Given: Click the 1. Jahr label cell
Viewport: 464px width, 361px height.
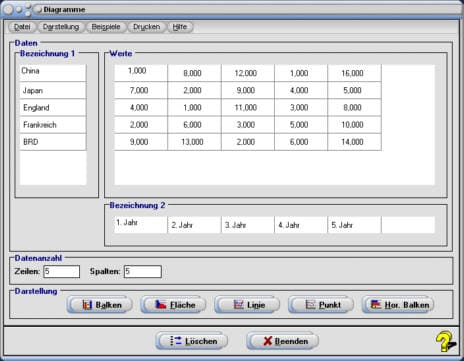Looking at the screenshot, I should pos(141,225).
